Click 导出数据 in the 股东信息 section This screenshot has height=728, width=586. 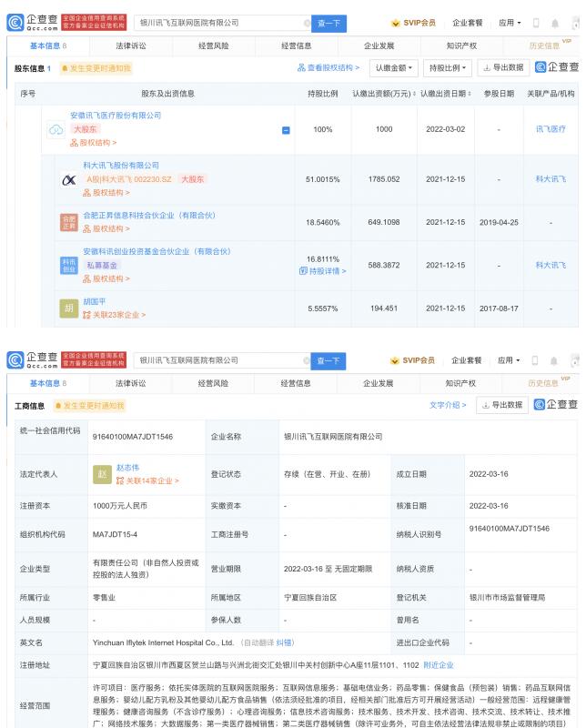[503, 67]
